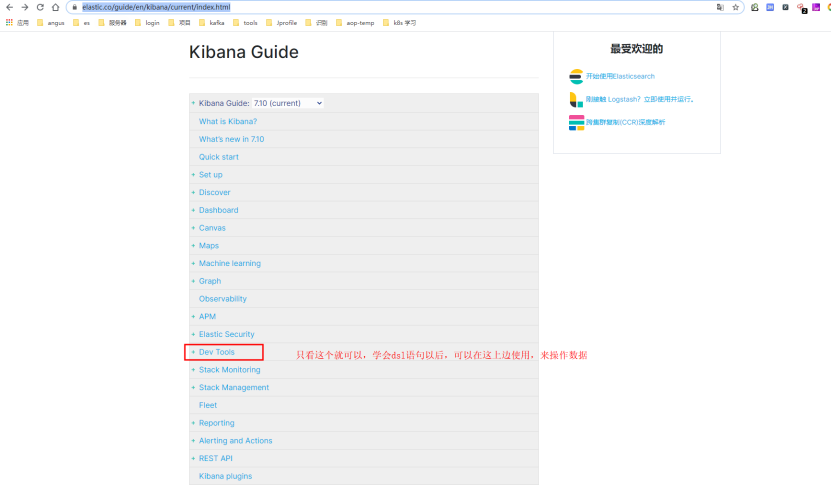Expand the Set up section plus sign
This screenshot has width=831, height=485.
tap(193, 174)
